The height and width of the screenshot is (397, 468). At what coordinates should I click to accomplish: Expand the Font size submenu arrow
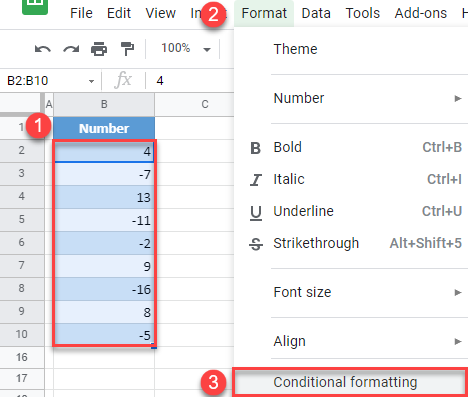pyautogui.click(x=458, y=292)
